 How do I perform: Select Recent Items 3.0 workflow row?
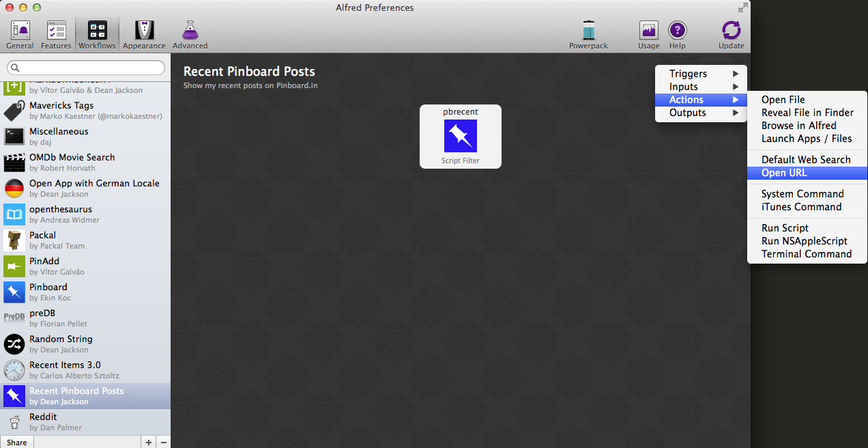pyautogui.click(x=85, y=370)
